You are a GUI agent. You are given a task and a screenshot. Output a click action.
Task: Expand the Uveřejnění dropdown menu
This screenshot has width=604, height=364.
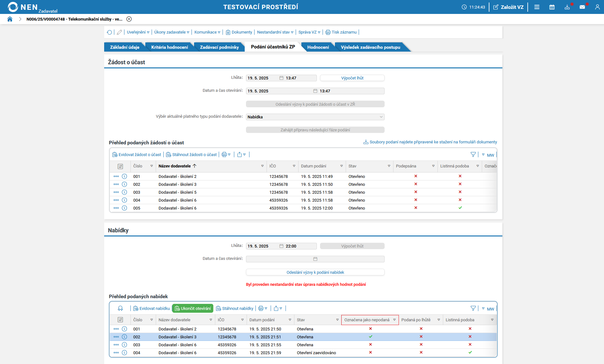click(138, 32)
